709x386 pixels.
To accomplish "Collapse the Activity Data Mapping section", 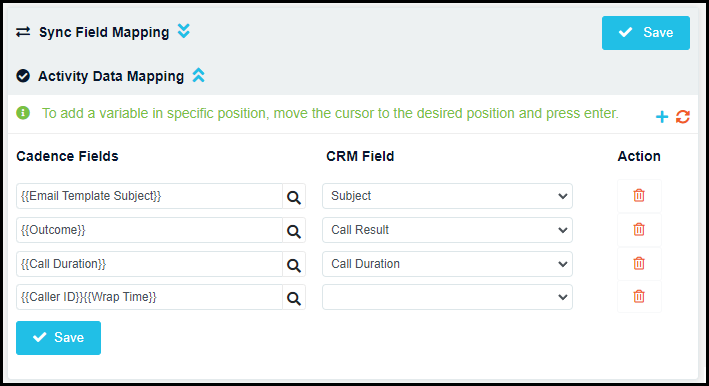I will click(x=199, y=75).
